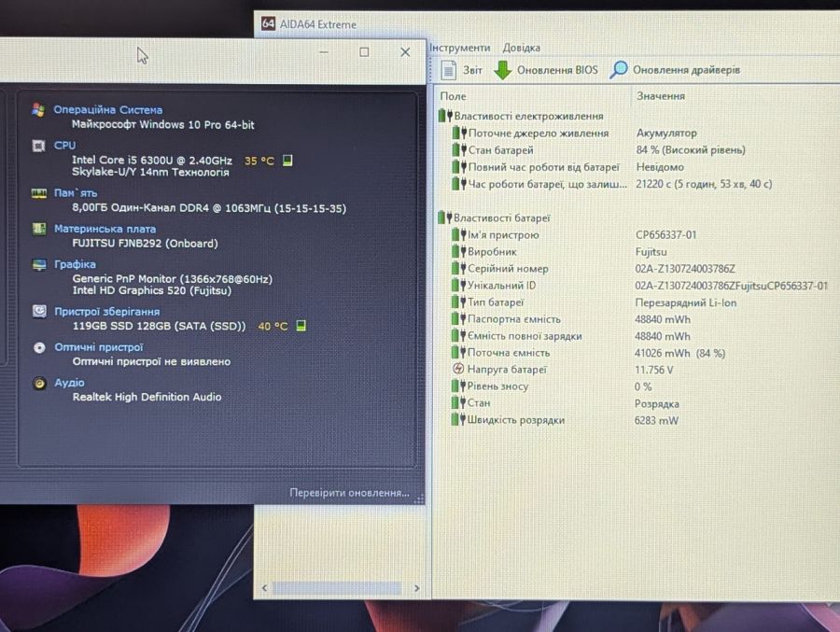
Task: Click the battery icon beside Ім'я пристрою
Action: point(458,235)
